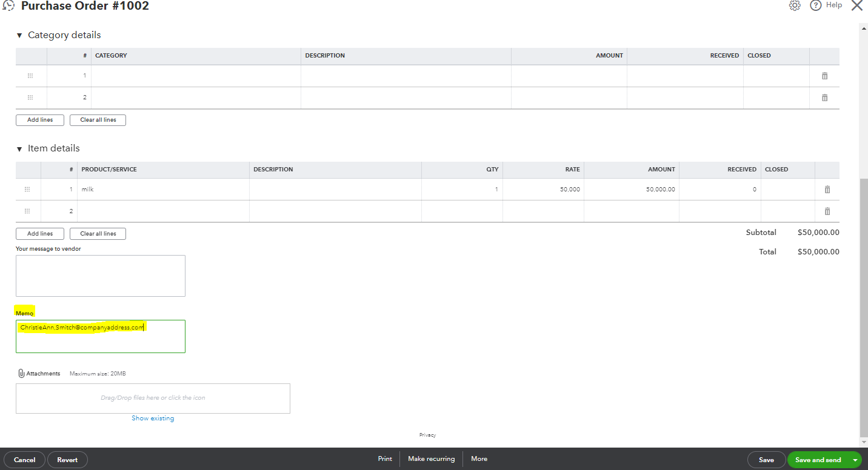
Task: Clear all lines under Category details
Action: point(98,120)
